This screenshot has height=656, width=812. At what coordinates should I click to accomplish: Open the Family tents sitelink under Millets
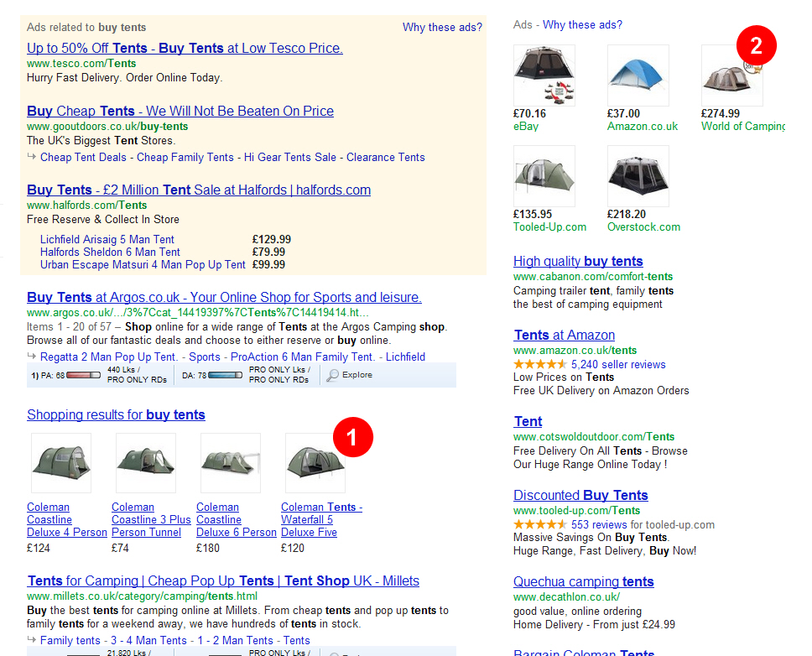(x=70, y=640)
